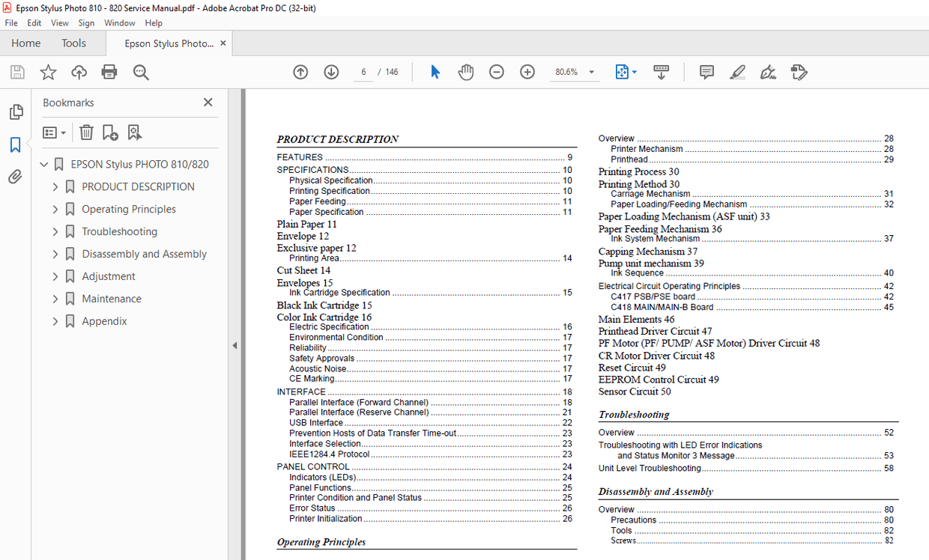The width and height of the screenshot is (929, 560).
Task: Select the Highlight text tool
Action: (737, 71)
